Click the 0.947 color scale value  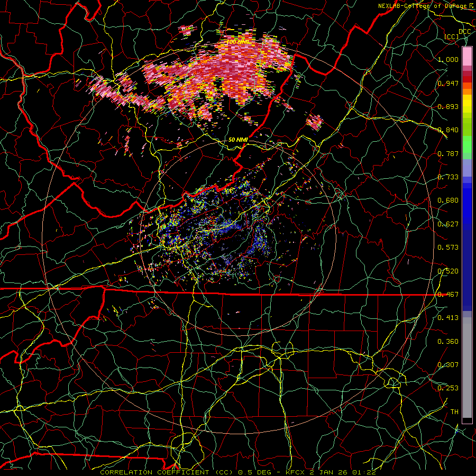click(x=448, y=83)
